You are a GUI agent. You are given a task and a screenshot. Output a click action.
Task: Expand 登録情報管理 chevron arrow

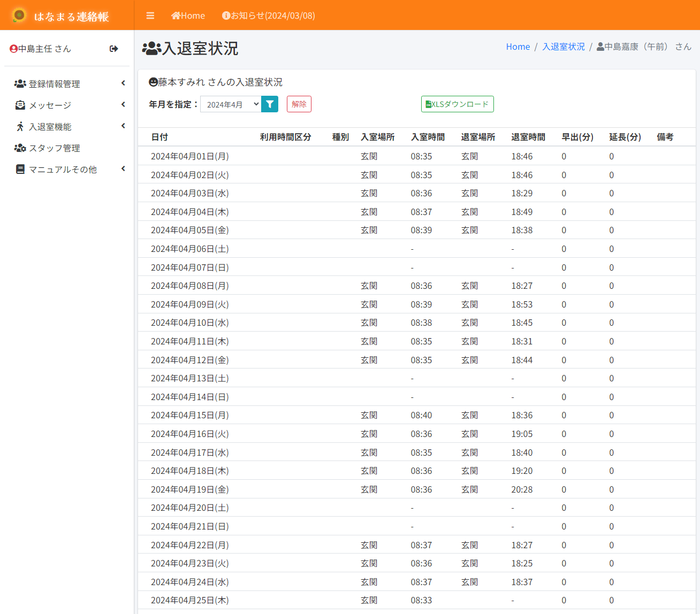tap(123, 83)
